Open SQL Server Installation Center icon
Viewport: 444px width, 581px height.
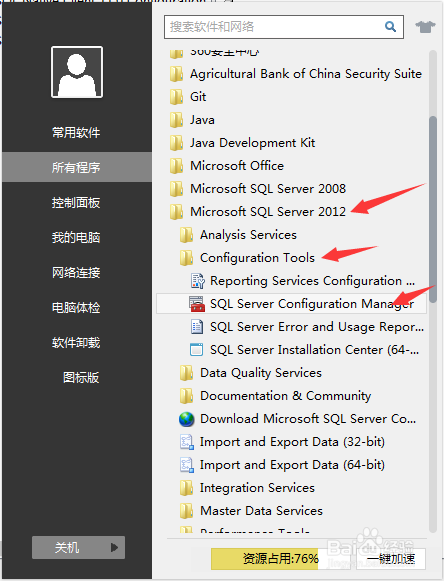[196, 350]
